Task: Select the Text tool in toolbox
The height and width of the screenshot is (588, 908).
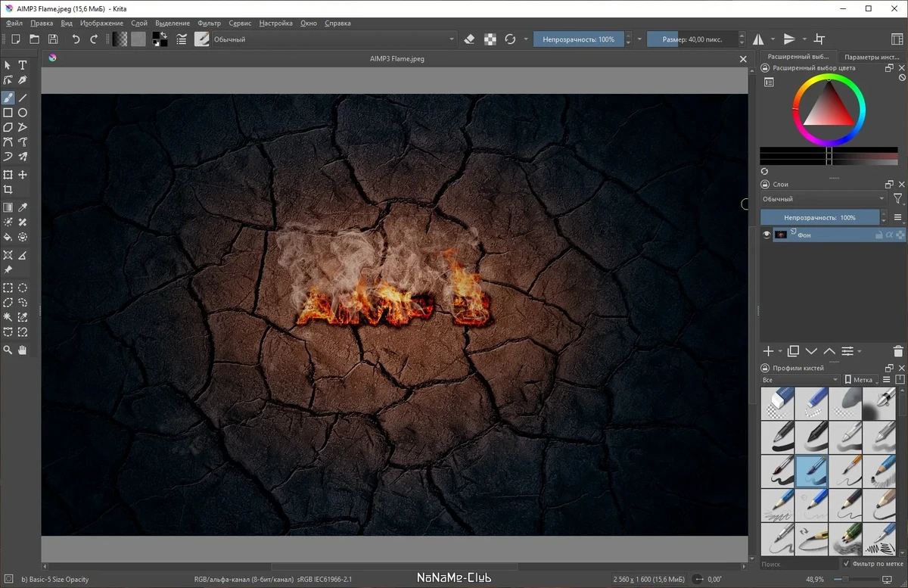Action: [23, 65]
